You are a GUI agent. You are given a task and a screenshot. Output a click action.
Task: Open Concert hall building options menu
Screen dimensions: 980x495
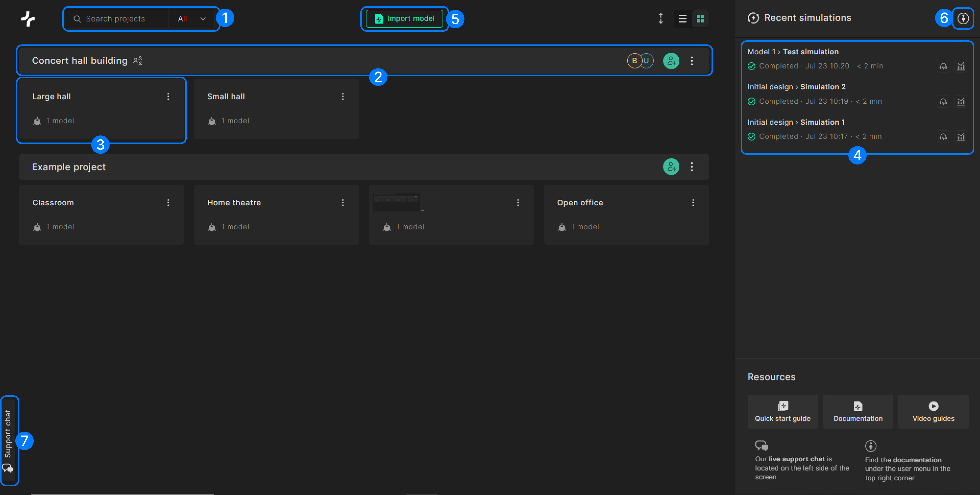(x=692, y=61)
